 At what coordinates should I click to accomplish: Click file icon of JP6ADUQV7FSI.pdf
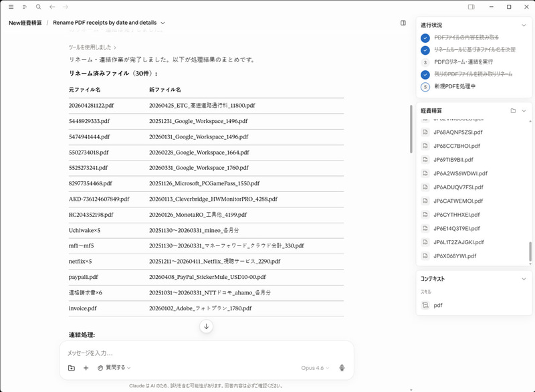pyautogui.click(x=425, y=187)
